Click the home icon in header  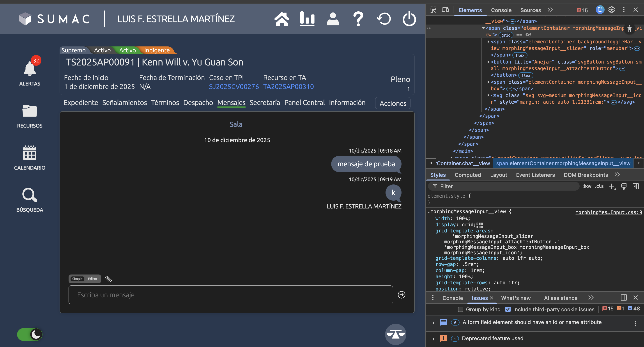click(282, 19)
